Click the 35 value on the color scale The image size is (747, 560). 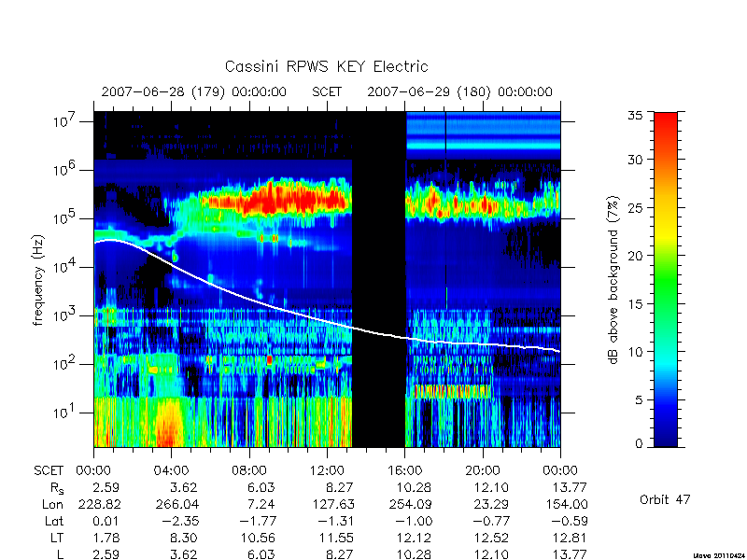(x=635, y=115)
